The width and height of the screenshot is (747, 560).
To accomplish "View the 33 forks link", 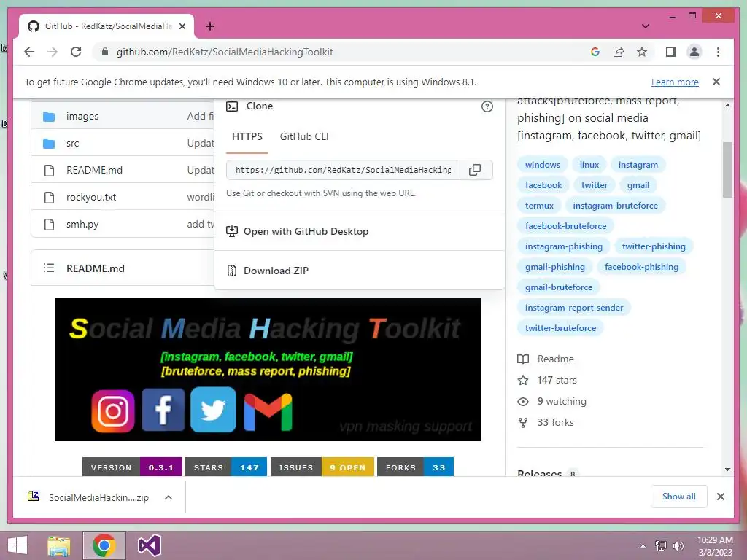I will pyautogui.click(x=555, y=422).
